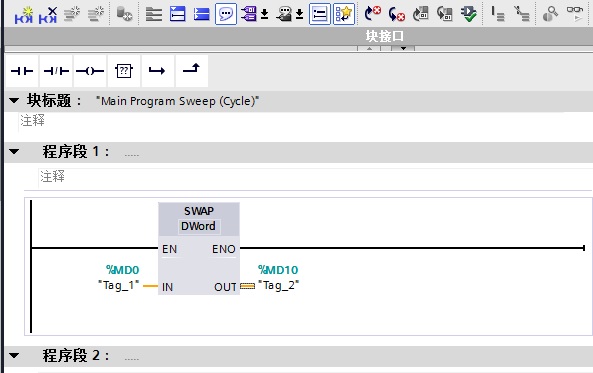Collapse block interface with up arrow
Image resolution: width=593 pixels, height=373 pixels.
pos(369,48)
